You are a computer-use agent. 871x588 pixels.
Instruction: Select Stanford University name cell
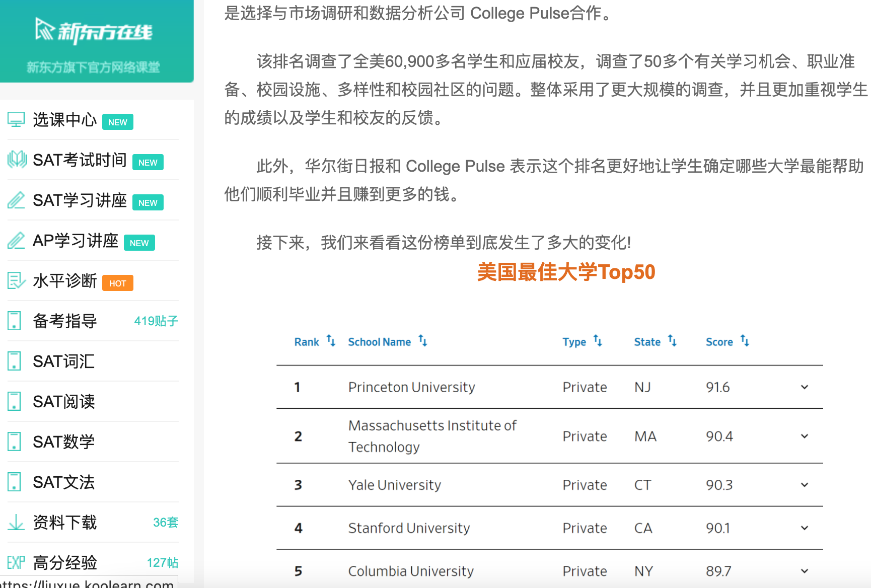click(x=409, y=528)
